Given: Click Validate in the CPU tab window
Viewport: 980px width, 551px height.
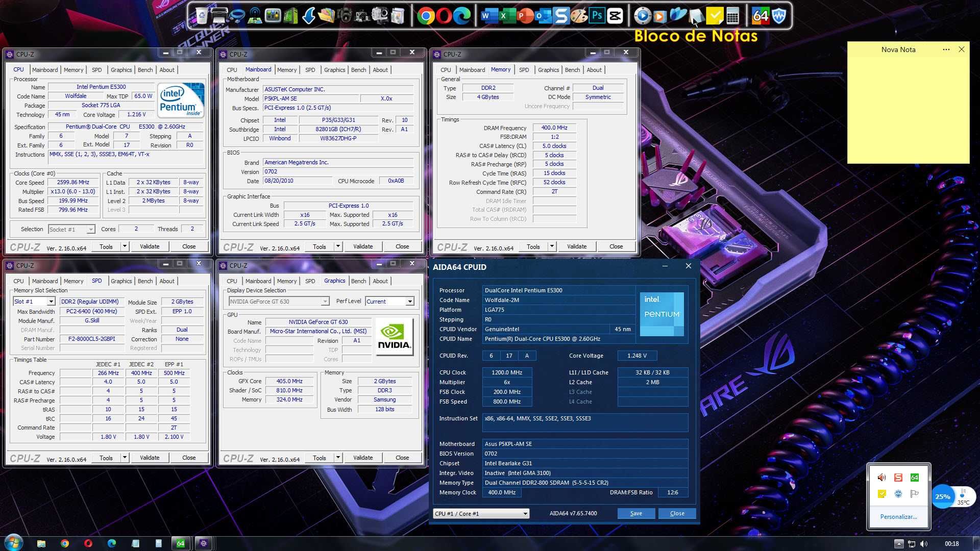Looking at the screenshot, I should [150, 246].
